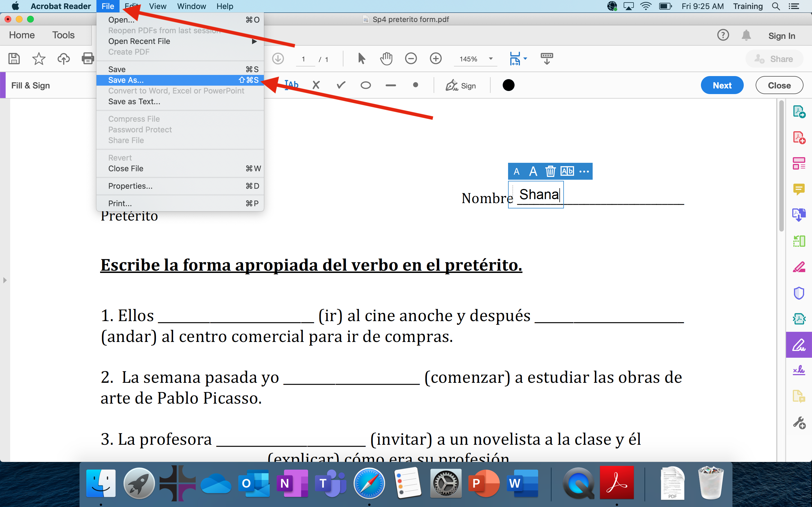Viewport: 812px width, 507px height.
Task: Click the notifications bell icon
Action: point(746,35)
